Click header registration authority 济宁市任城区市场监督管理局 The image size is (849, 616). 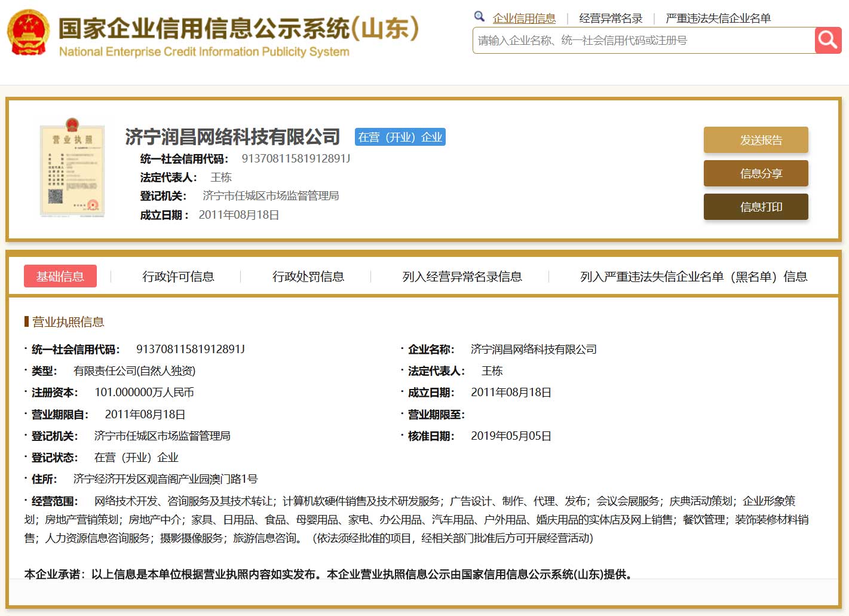271,196
